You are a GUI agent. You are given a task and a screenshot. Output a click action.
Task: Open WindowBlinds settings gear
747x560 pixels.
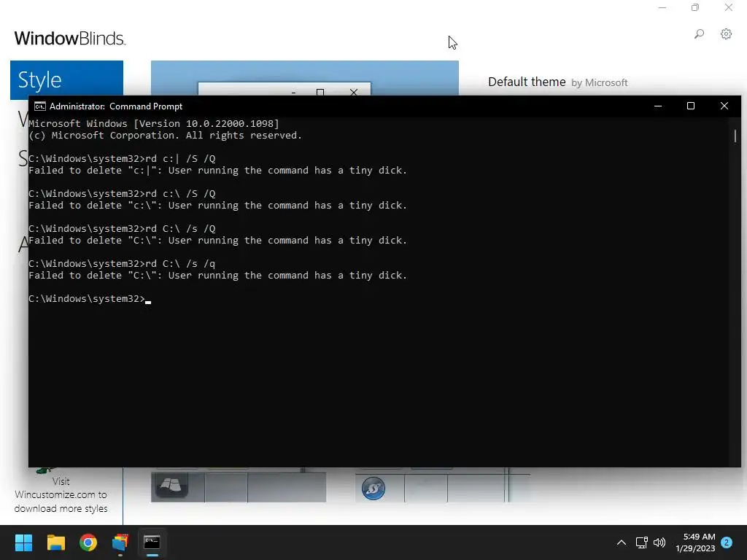(x=726, y=34)
